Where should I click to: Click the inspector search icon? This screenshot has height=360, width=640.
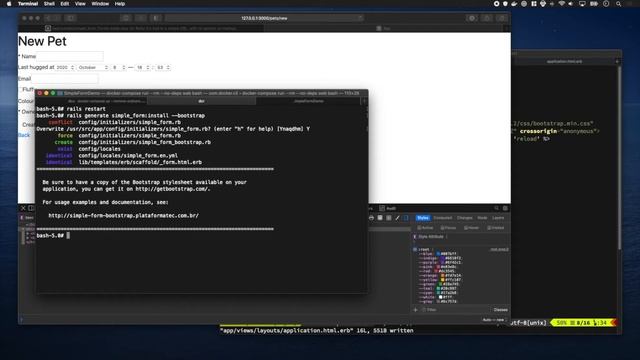click(496, 208)
